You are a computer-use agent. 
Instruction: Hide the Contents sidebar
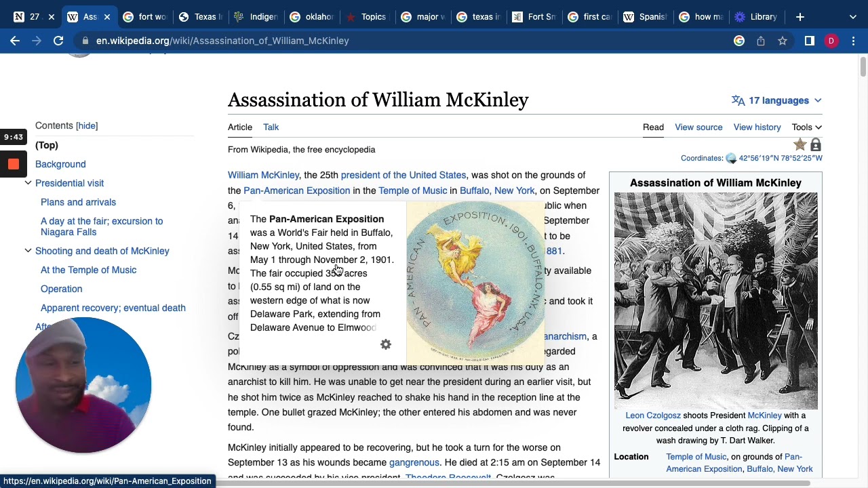tap(87, 125)
